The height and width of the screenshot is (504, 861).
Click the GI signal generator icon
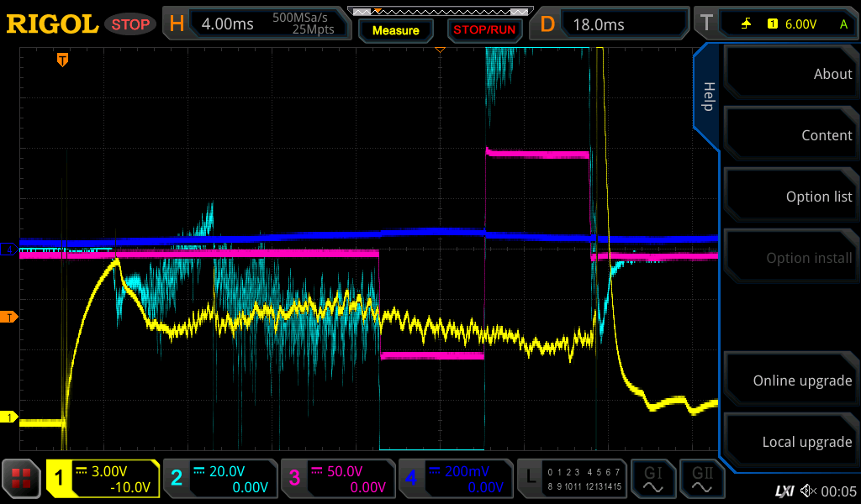coord(653,479)
